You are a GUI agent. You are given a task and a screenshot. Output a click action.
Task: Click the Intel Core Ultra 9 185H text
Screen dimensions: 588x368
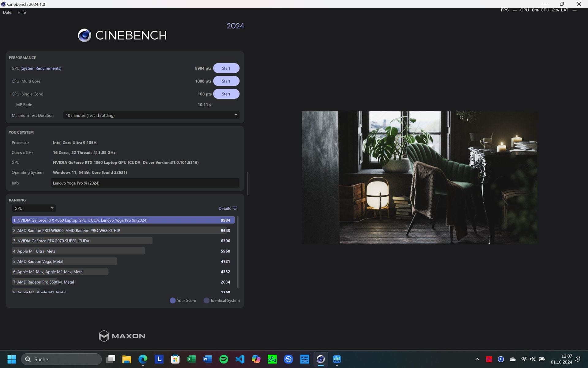click(75, 143)
